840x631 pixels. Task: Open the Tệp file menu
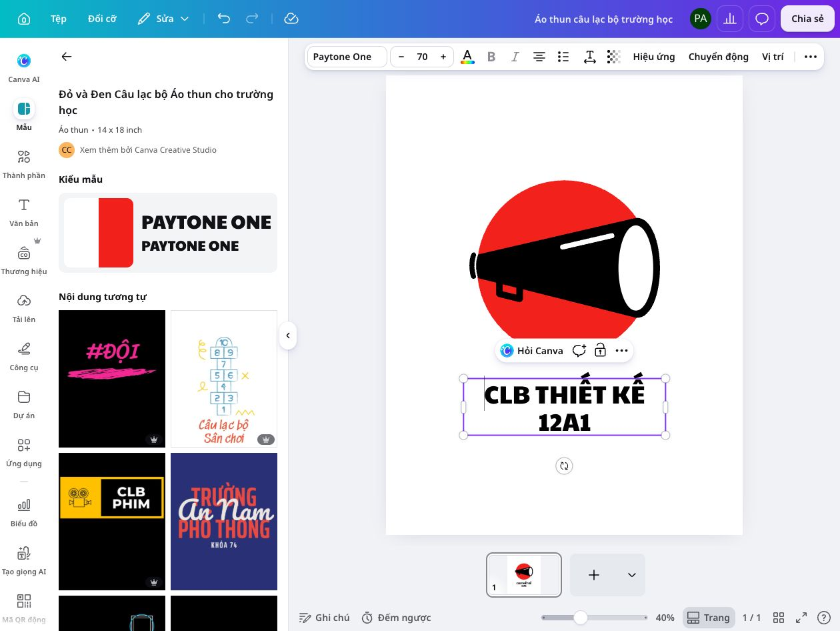click(x=59, y=19)
